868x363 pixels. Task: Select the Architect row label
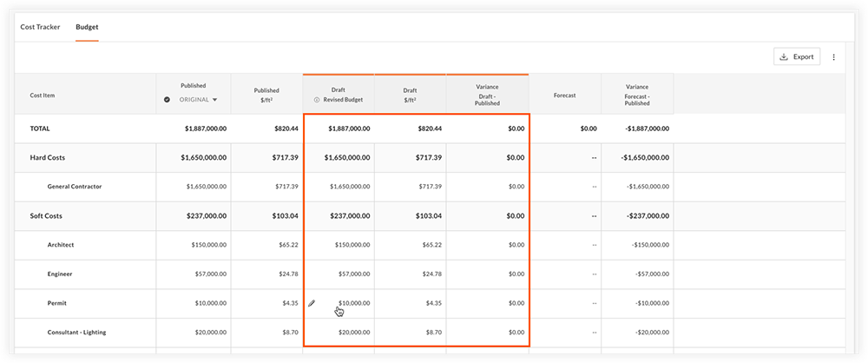pyautogui.click(x=61, y=245)
